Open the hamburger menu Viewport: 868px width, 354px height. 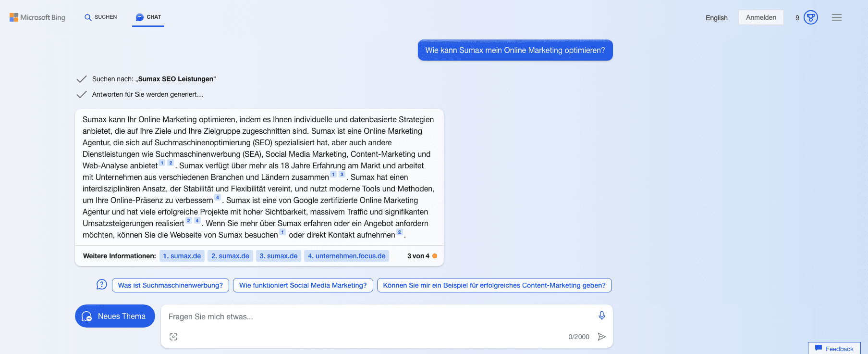837,17
